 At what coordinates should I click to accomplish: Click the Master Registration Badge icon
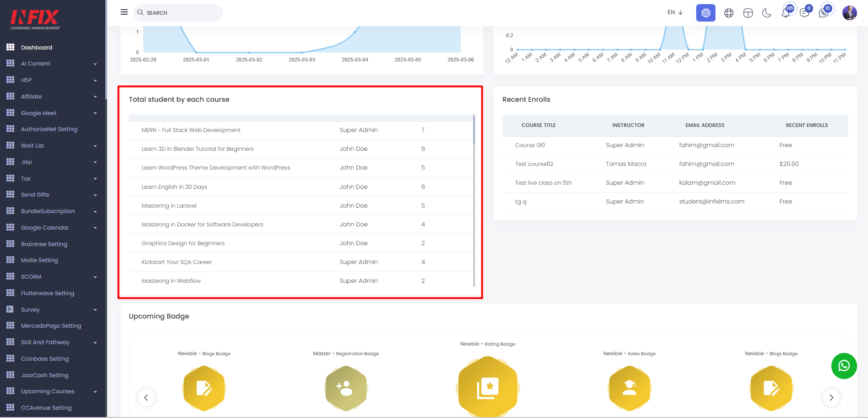346,388
